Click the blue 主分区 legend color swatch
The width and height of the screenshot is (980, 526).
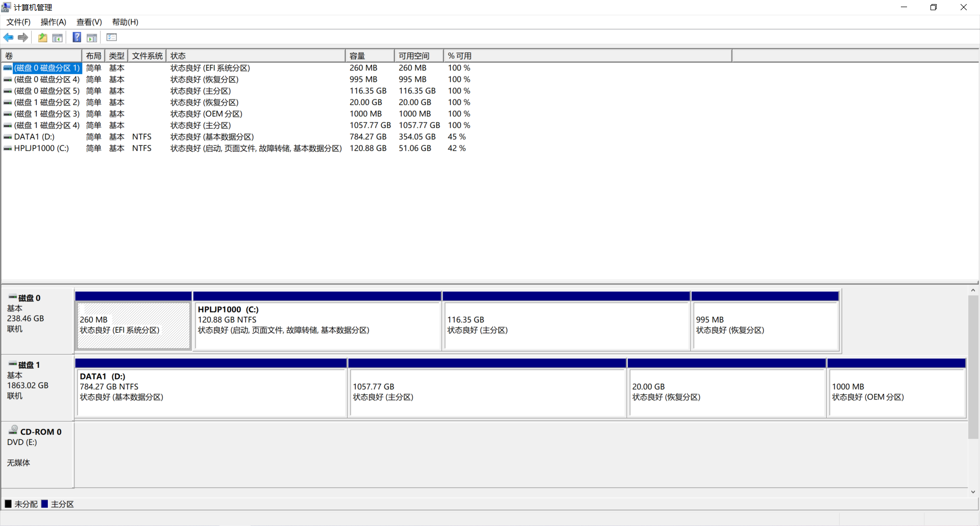(45, 504)
